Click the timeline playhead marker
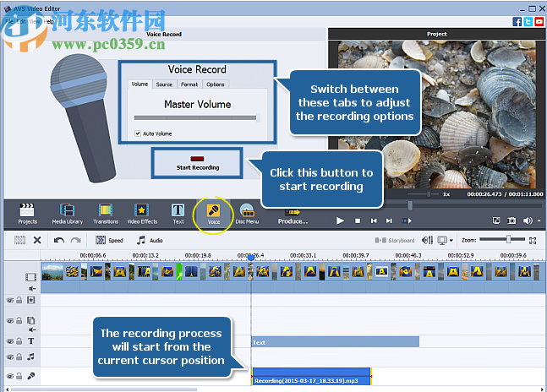The width and height of the screenshot is (547, 392). [x=251, y=258]
